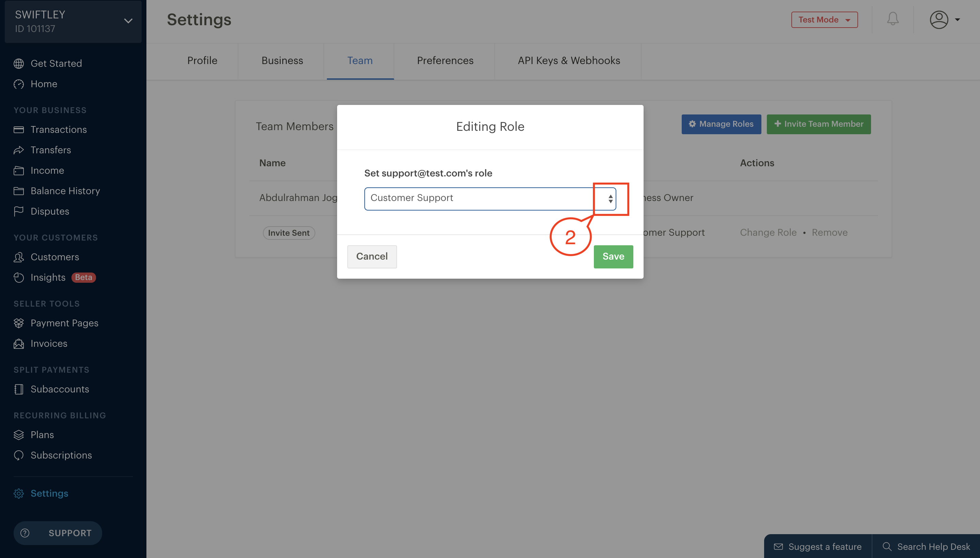This screenshot has height=558, width=980.
Task: Click the Disputes flag icon
Action: click(18, 211)
